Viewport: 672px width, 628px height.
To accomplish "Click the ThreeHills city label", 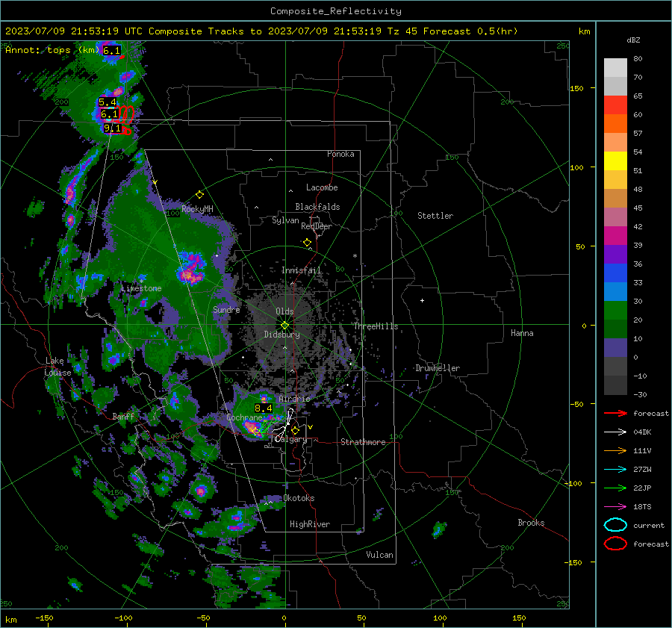I will pyautogui.click(x=376, y=326).
